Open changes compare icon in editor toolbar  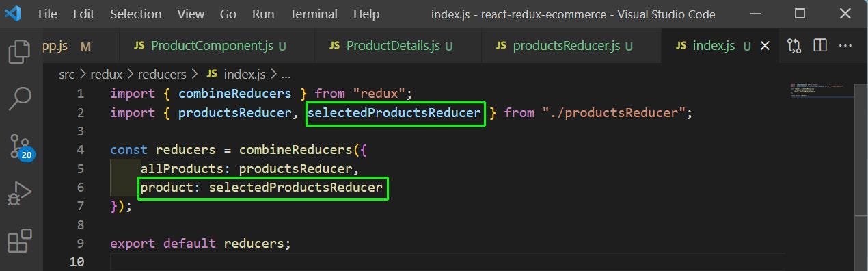[794, 46]
